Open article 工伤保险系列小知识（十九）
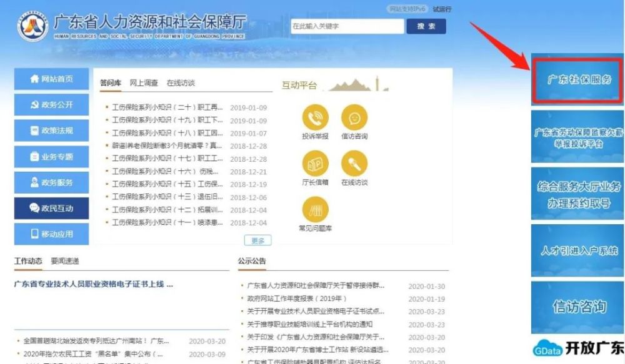 tap(167, 121)
